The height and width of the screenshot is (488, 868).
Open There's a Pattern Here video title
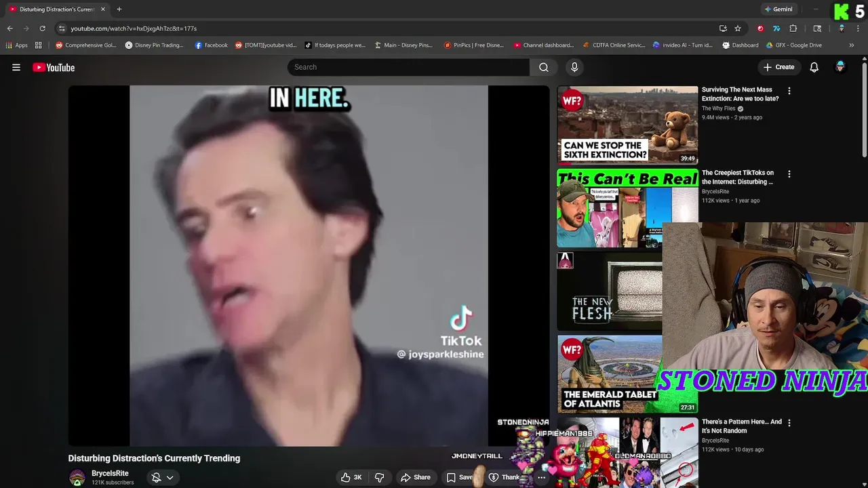[x=741, y=426]
